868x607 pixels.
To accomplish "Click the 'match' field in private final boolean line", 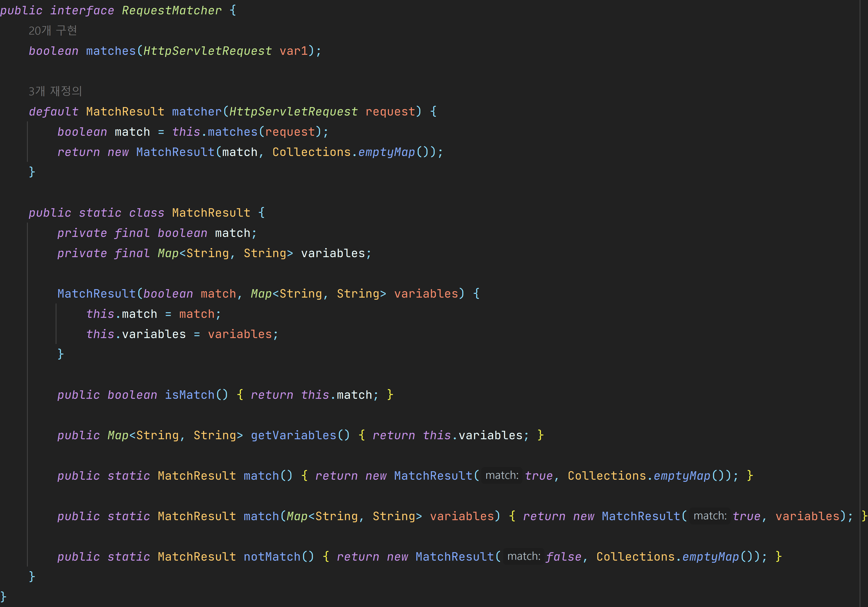I will click(x=233, y=233).
